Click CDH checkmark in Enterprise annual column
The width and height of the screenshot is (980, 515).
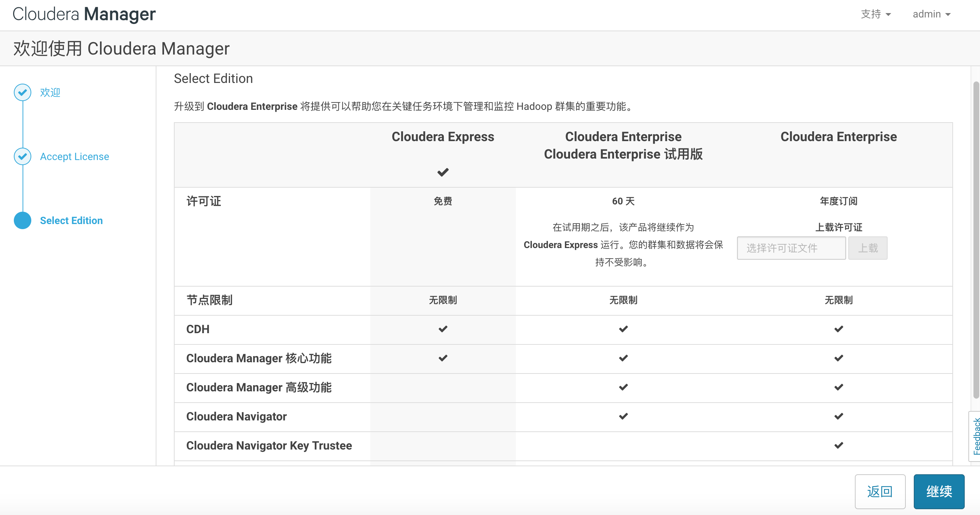pyautogui.click(x=838, y=329)
